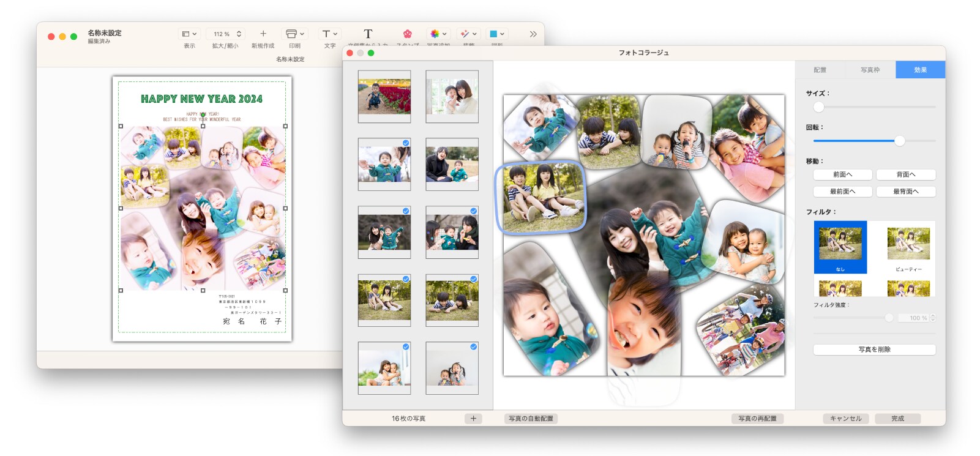Click the 写真の自動配置 button

(x=531, y=419)
